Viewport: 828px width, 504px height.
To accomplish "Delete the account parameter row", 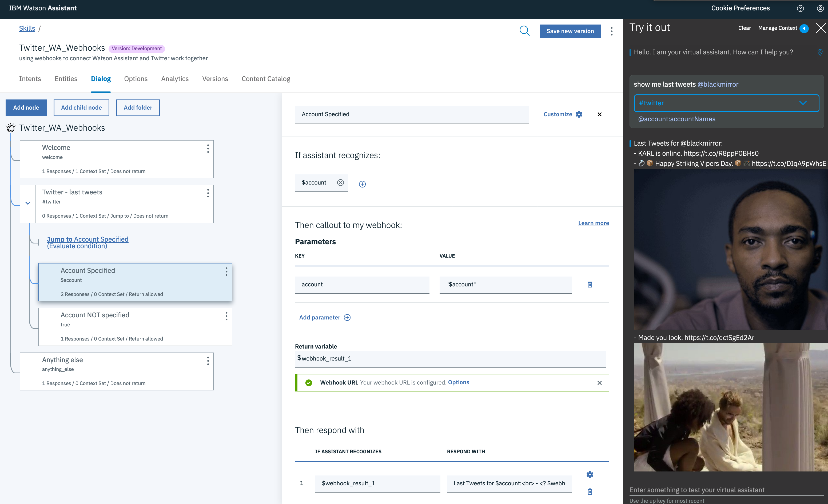I will click(x=590, y=284).
